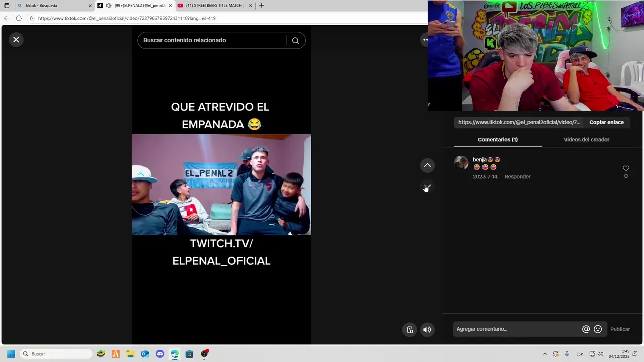Click the 2023-7-14 comment date
The image size is (644, 362).
coord(485,177)
